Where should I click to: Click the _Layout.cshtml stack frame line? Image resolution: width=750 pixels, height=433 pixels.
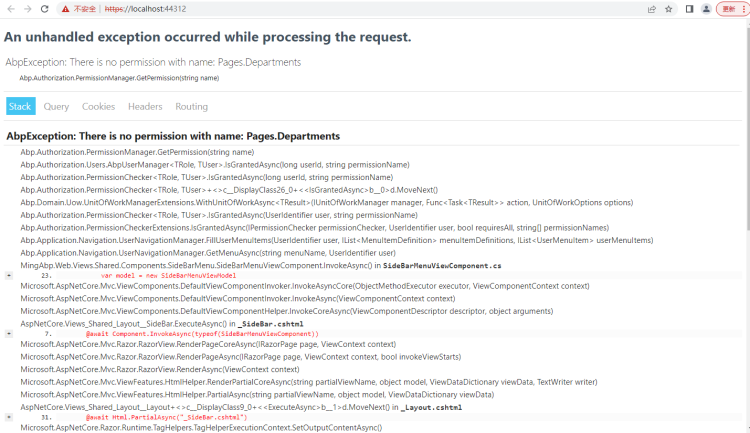(240, 407)
